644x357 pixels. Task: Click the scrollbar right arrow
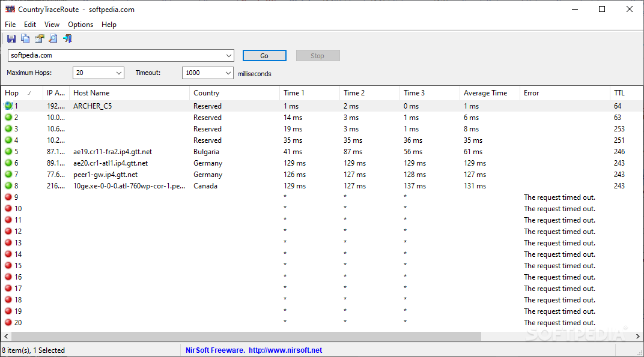(638, 336)
